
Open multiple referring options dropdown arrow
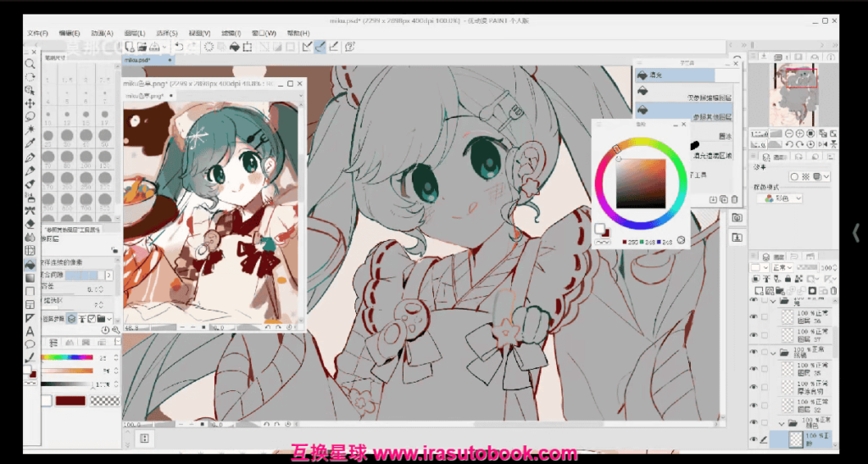click(x=109, y=318)
